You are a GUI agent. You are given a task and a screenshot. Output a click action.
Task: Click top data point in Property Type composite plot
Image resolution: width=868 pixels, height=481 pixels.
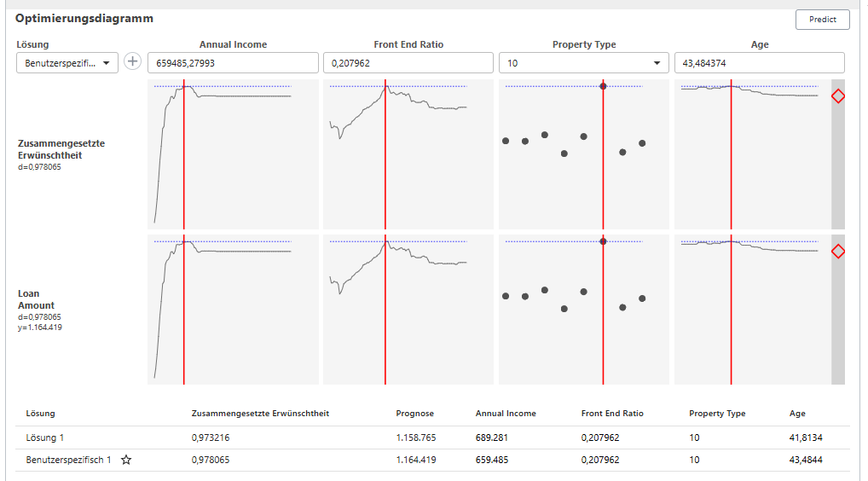[603, 86]
